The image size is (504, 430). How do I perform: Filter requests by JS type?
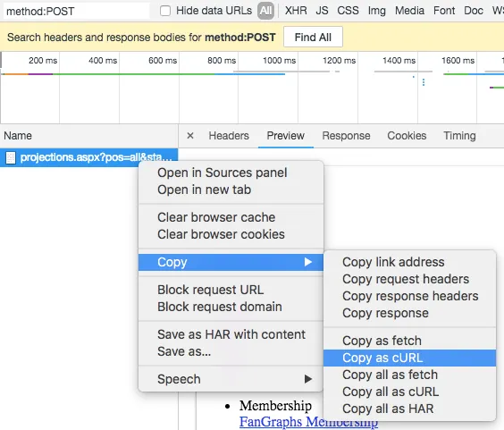(322, 11)
